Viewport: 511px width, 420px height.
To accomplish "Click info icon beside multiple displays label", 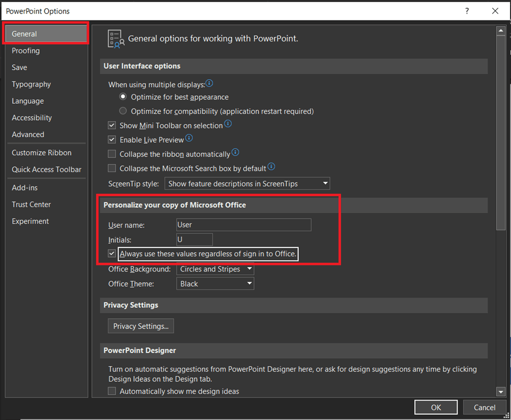I will [x=209, y=83].
